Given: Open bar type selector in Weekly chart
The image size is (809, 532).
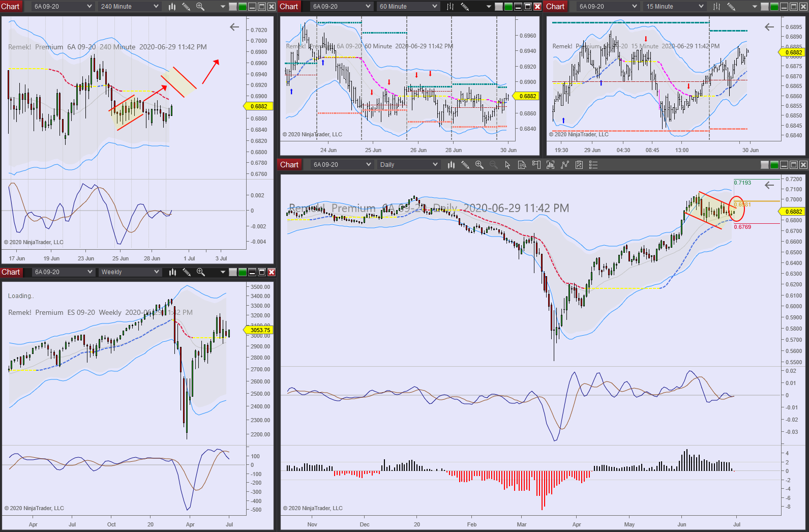Looking at the screenshot, I should point(172,272).
